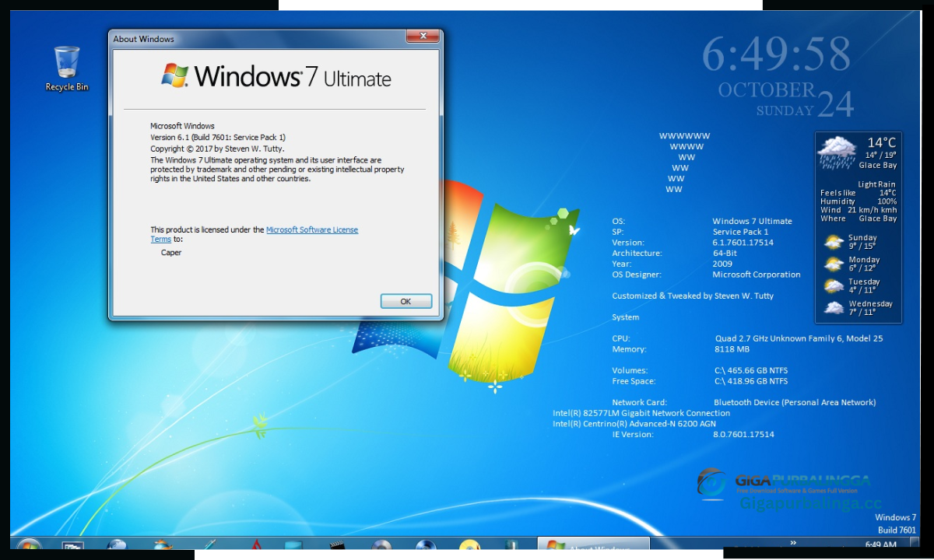Click the free space value '418.96 GB NTFS'
The height and width of the screenshot is (560, 934).
coord(751,381)
